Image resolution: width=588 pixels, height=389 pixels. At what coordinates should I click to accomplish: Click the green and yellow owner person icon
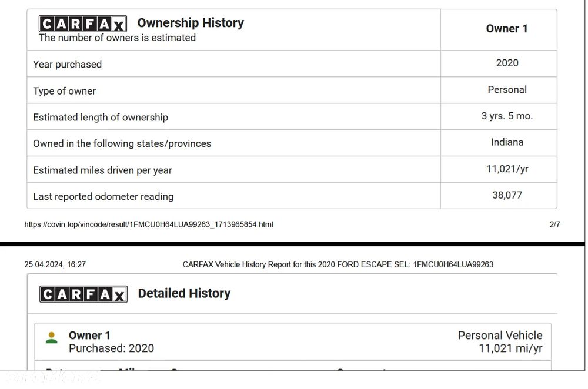point(52,338)
